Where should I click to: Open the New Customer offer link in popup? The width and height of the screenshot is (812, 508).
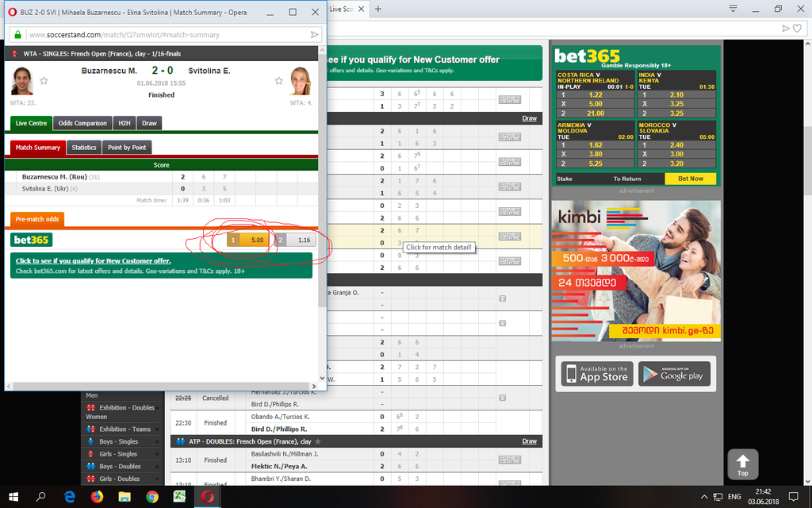click(x=94, y=260)
